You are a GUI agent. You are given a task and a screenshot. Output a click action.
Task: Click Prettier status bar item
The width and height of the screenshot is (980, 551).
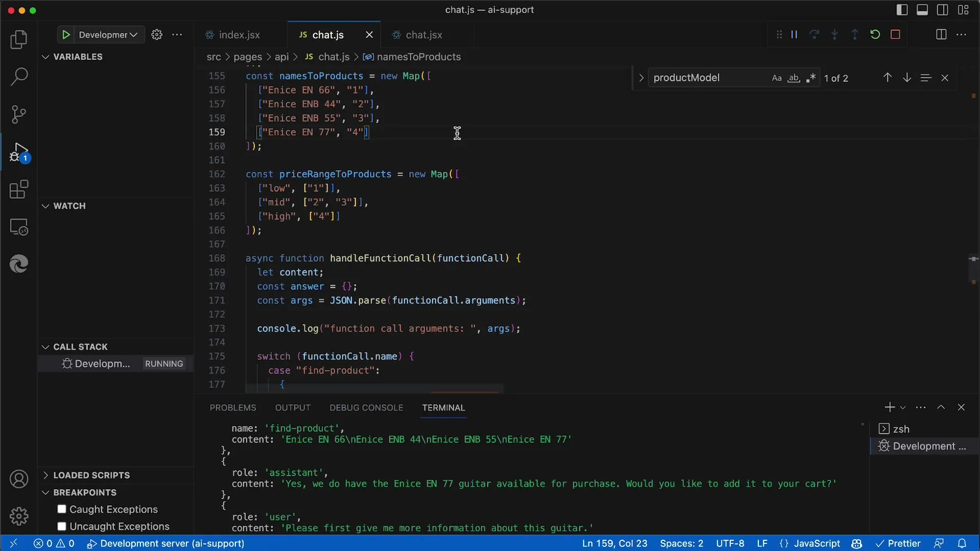click(898, 543)
